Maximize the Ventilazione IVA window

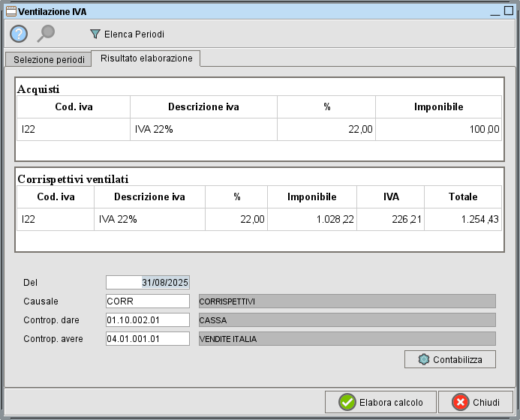509,11
